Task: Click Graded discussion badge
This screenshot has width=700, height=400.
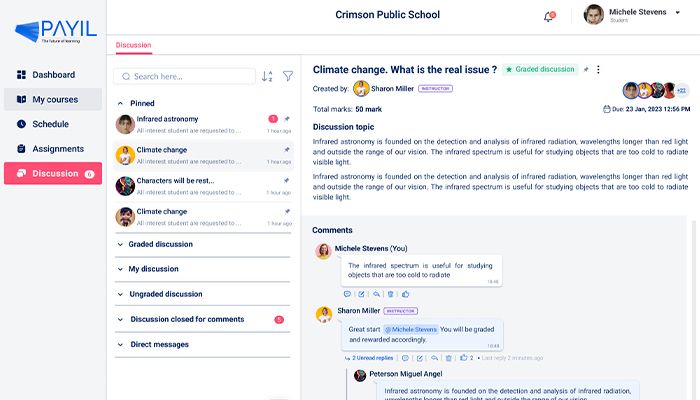Action: click(540, 69)
